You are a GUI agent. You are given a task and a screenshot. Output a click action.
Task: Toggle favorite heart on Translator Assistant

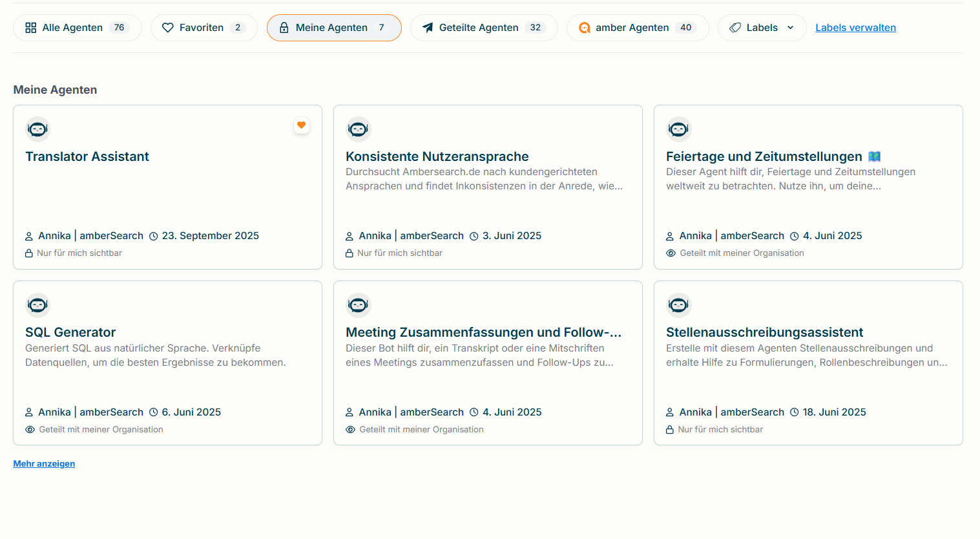(x=302, y=125)
